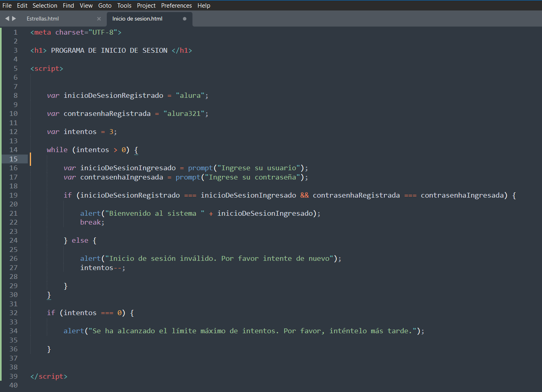Click the "alura321" string value
The height and width of the screenshot is (392, 542).
point(184,113)
